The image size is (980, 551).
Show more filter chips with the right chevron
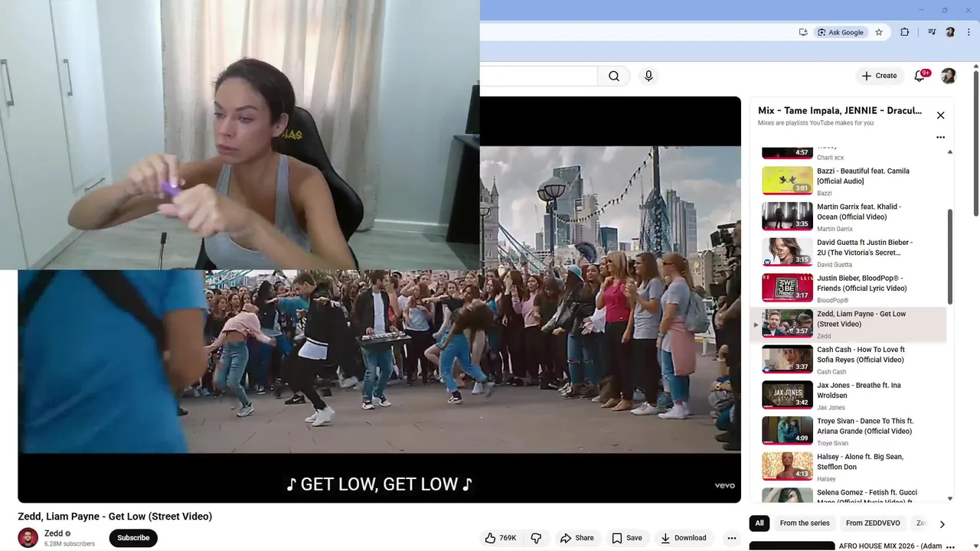click(942, 524)
